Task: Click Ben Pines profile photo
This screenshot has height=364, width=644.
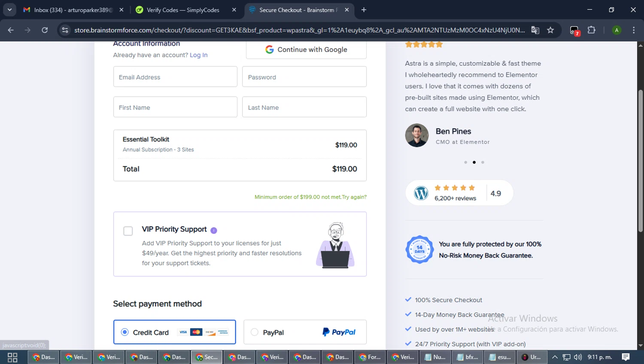Action: 417,135
